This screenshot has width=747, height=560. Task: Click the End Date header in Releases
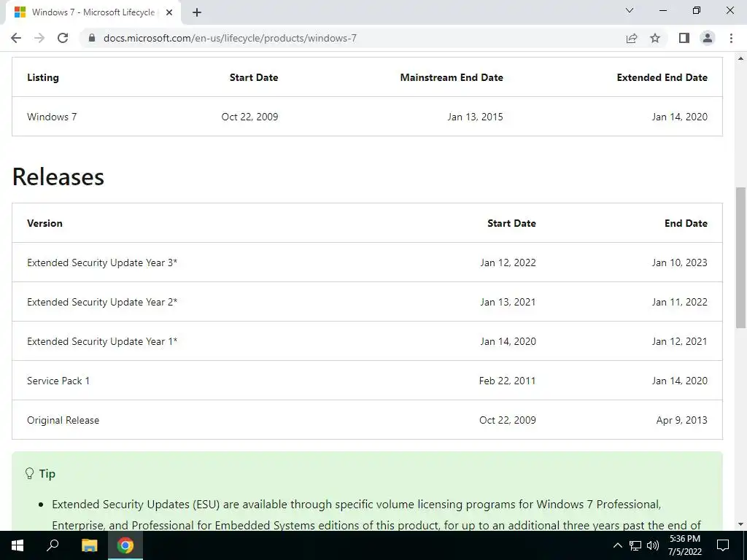[x=686, y=223]
